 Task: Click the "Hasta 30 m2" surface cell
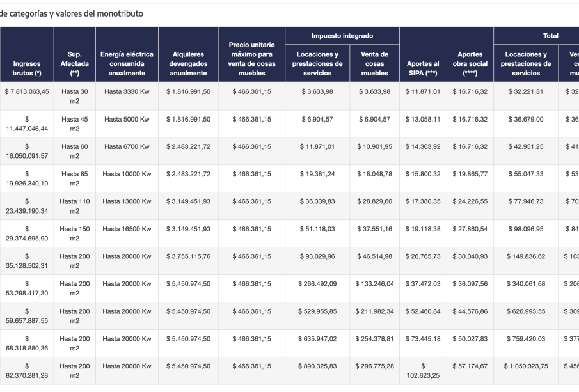[75, 97]
